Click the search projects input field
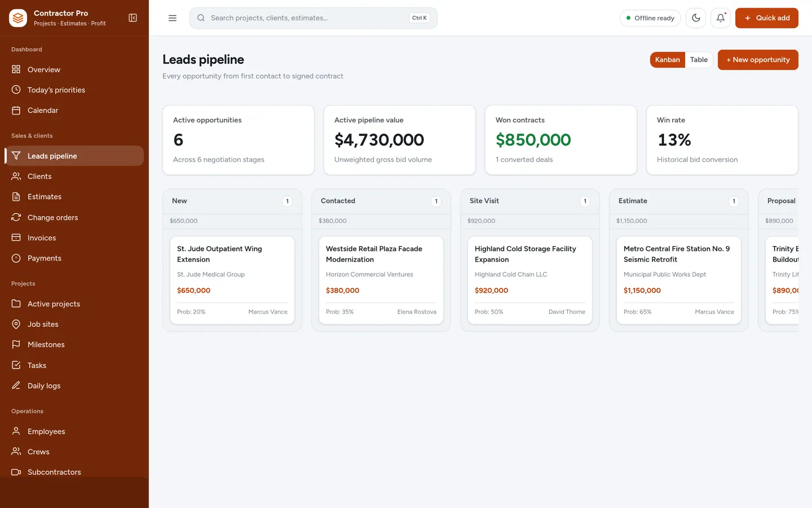The image size is (812, 508). pos(313,18)
